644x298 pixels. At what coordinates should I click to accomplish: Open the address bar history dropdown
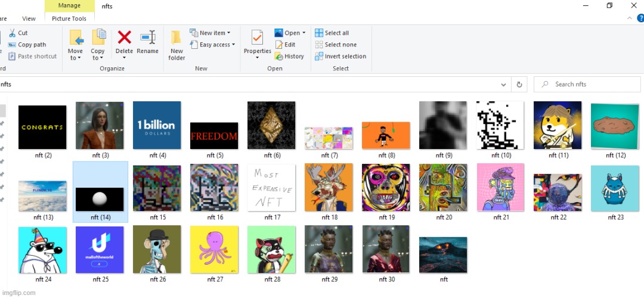[x=503, y=85]
